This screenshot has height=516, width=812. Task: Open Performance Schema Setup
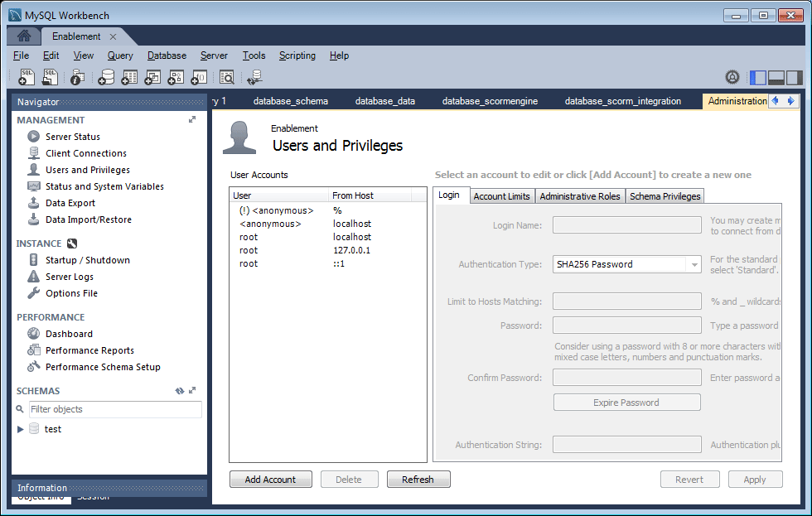[103, 367]
